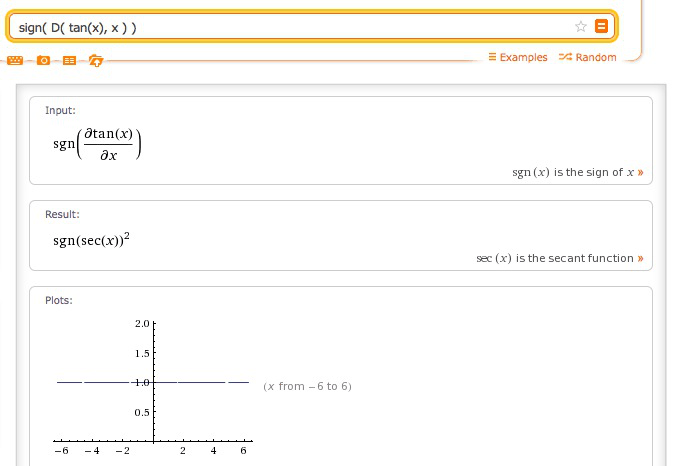Screen dimensions: 676x466
Task: Click 'sec(x) is the secant function' link
Action: click(x=555, y=258)
